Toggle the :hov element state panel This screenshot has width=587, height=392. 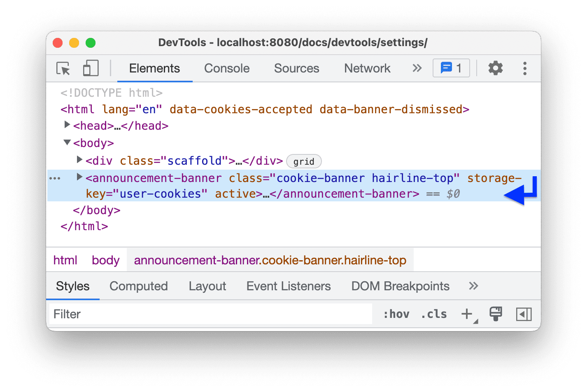pyautogui.click(x=396, y=314)
